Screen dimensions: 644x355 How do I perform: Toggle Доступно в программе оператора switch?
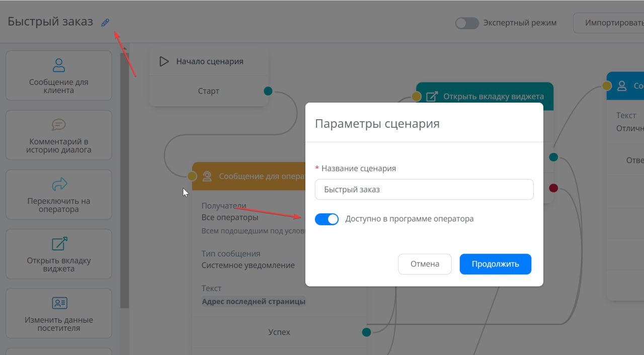coord(327,219)
